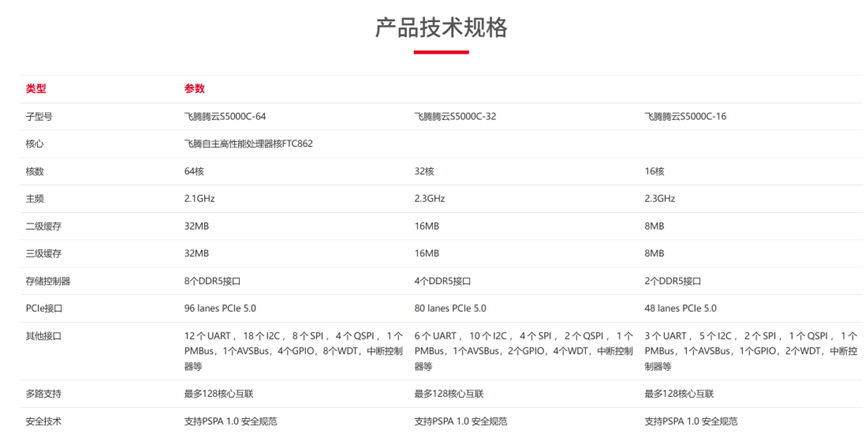Click the 子型号 row label
This screenshot has height=445, width=865.
(x=39, y=116)
